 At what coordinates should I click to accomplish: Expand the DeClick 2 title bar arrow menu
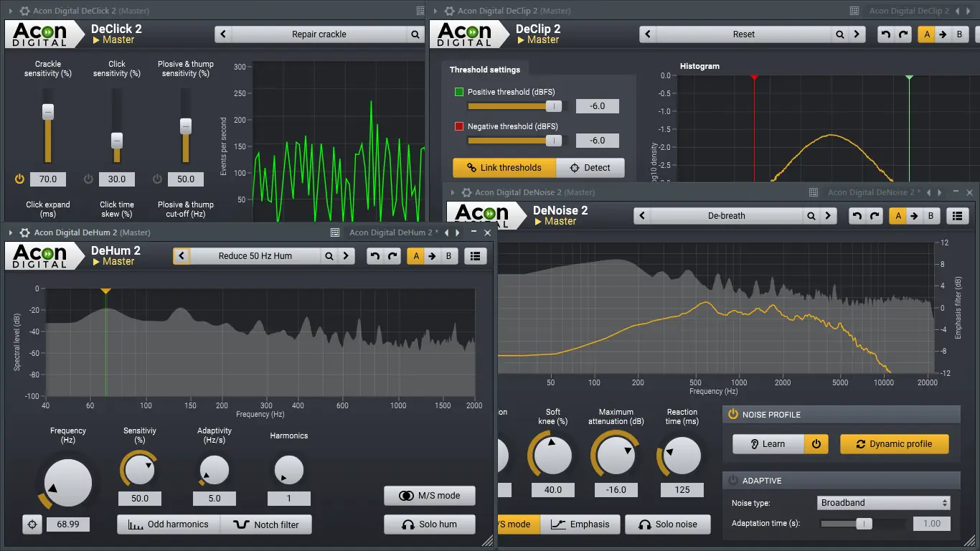point(9,11)
